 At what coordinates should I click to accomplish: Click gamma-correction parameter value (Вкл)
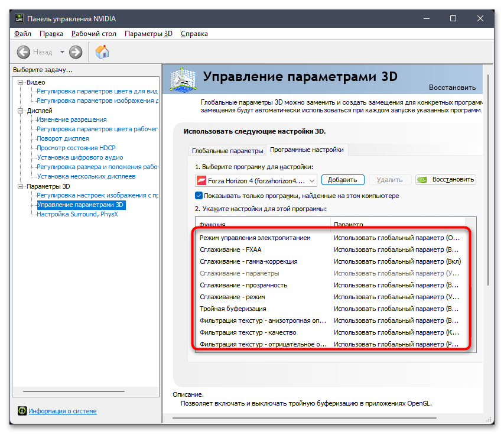coord(397,261)
